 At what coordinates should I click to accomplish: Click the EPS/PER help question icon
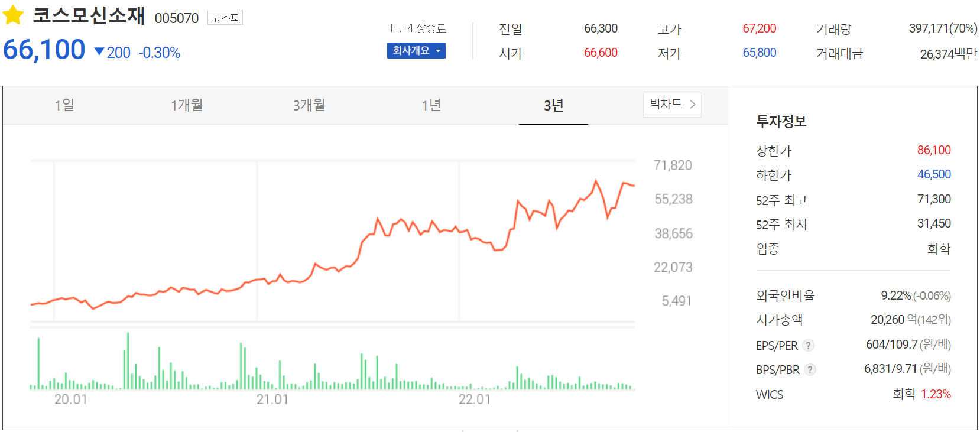808,345
